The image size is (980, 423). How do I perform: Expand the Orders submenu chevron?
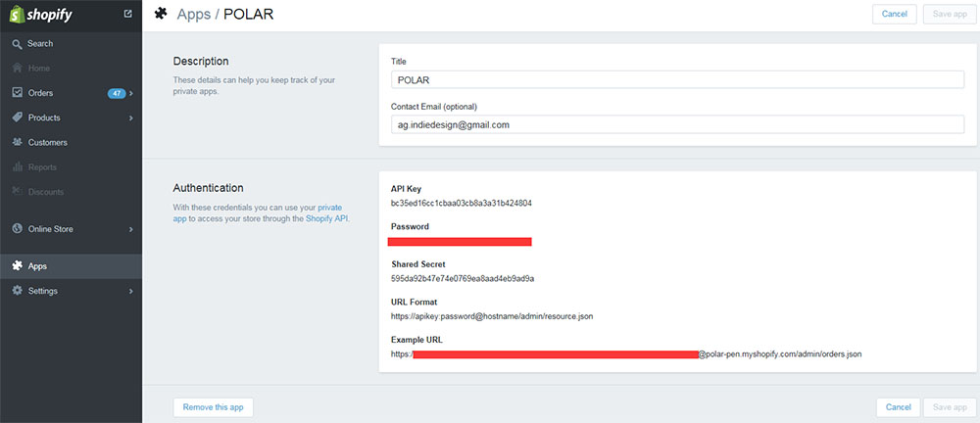point(131,93)
